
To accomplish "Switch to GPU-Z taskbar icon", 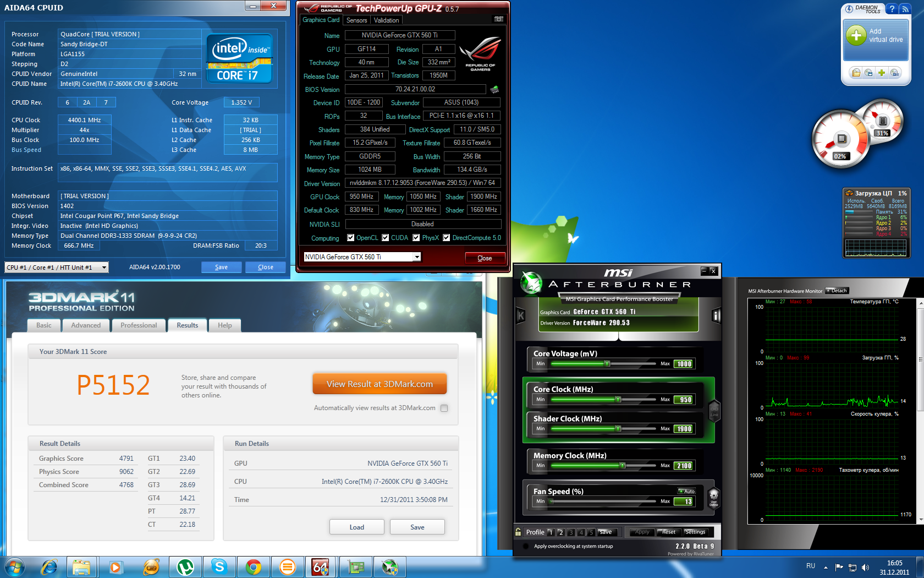I will 356,567.
